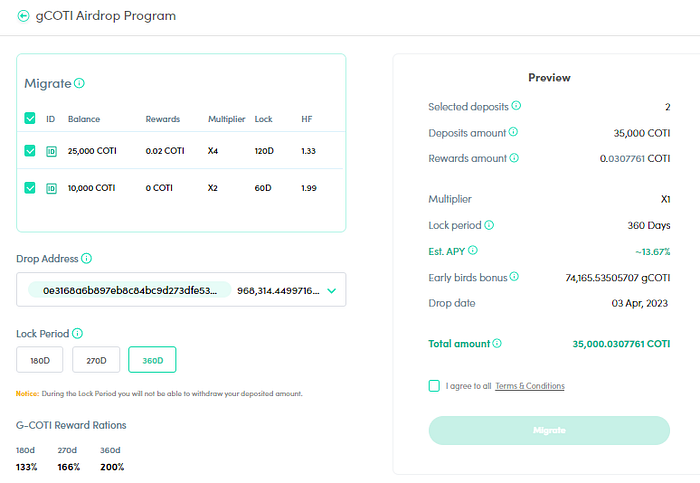Toggle the select-all checkbox in table header

pos(30,118)
